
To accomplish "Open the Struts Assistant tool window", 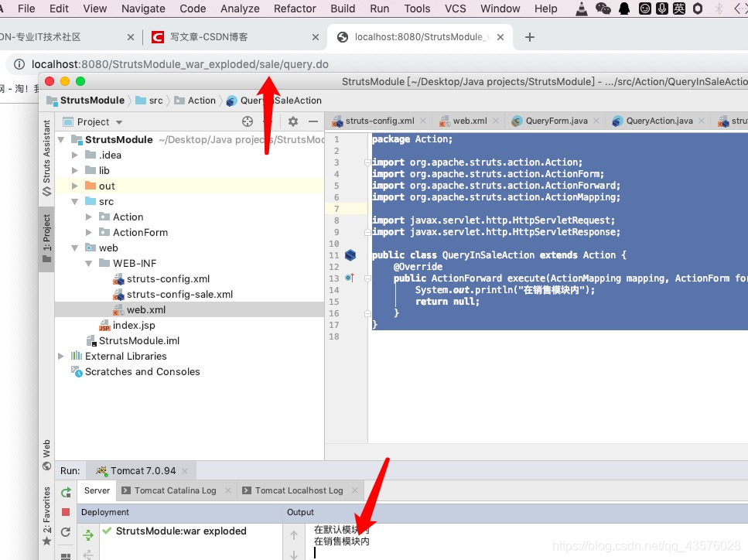I will [46, 158].
